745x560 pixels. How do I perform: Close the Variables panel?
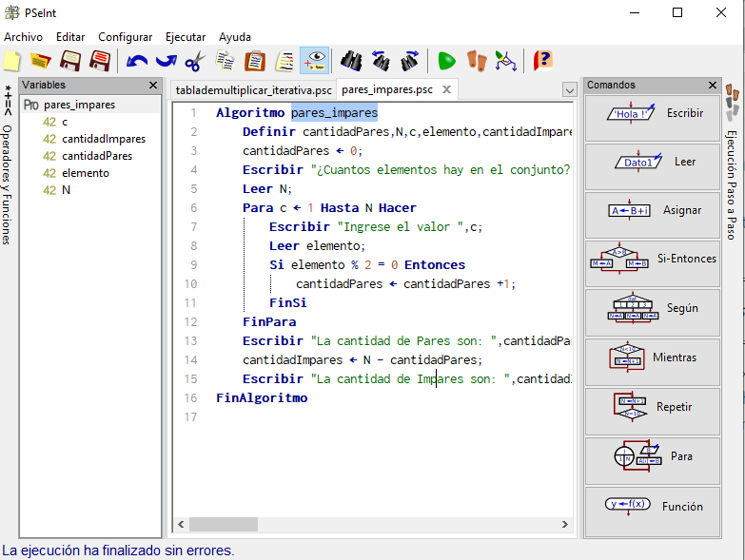pyautogui.click(x=153, y=85)
